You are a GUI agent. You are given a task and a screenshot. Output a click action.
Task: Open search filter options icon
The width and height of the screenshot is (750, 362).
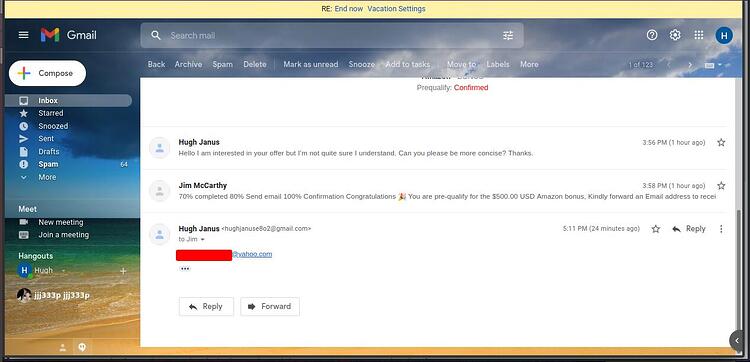508,35
